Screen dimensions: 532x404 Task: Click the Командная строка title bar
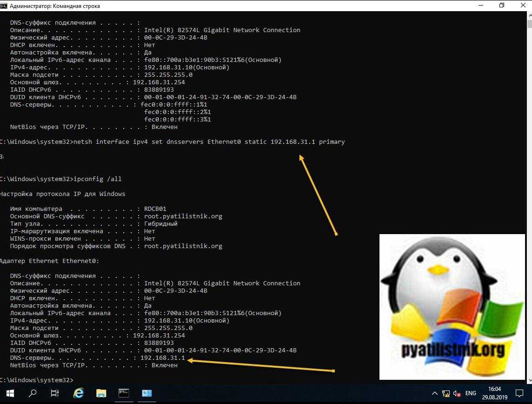coord(233,6)
